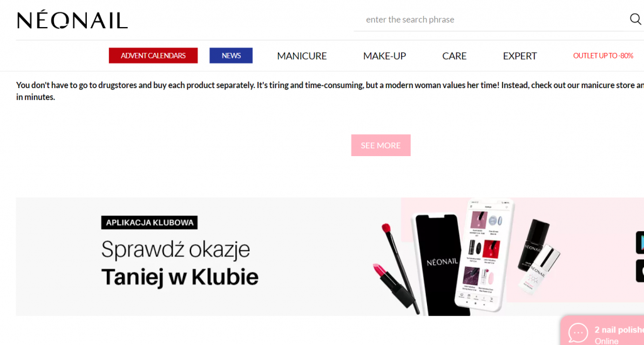Screen dimensions: 644x345
Task: Open the Online chat widget text
Action: [x=606, y=341]
